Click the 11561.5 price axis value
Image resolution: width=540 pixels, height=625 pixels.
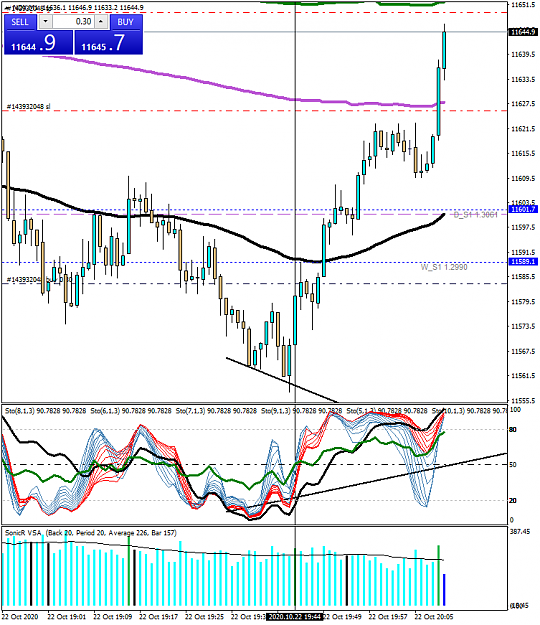pos(523,375)
